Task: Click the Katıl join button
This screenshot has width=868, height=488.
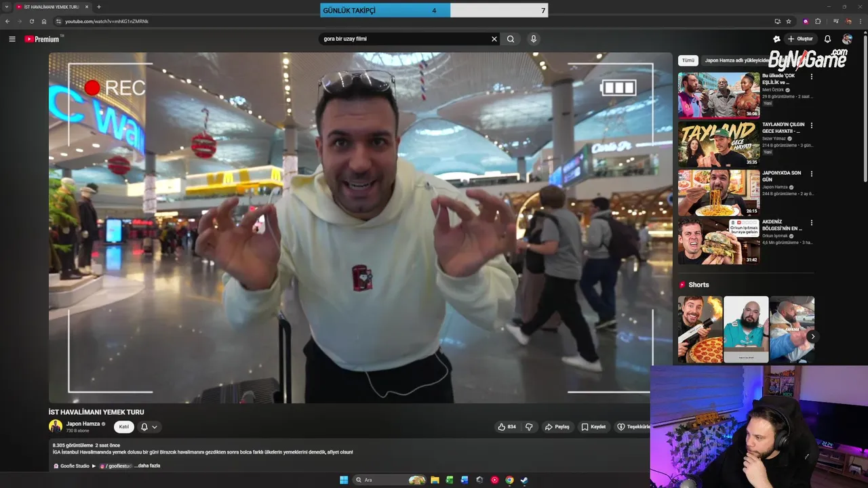Action: (x=124, y=427)
